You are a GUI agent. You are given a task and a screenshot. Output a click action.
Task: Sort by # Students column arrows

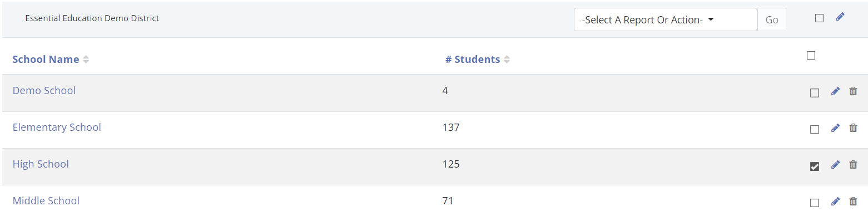pyautogui.click(x=507, y=60)
